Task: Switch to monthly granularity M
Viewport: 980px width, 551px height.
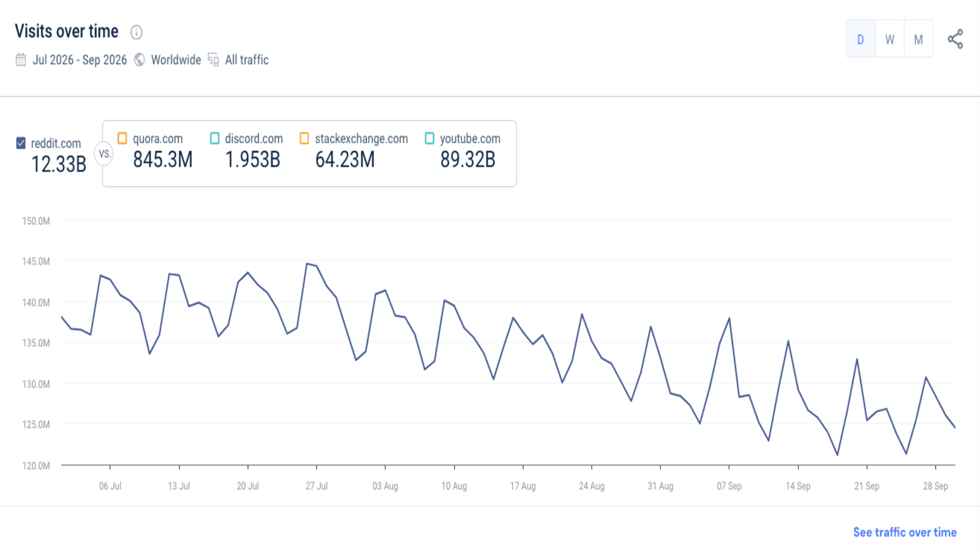Action: [918, 39]
